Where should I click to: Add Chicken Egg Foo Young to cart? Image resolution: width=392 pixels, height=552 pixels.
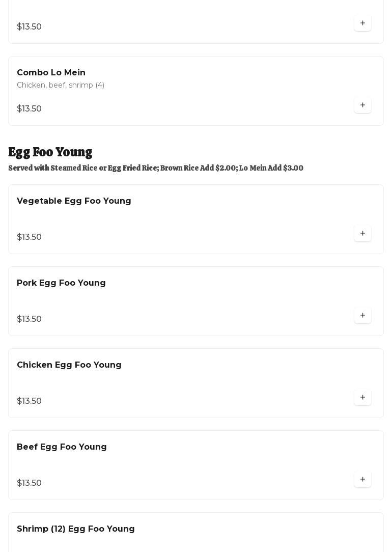point(362,398)
